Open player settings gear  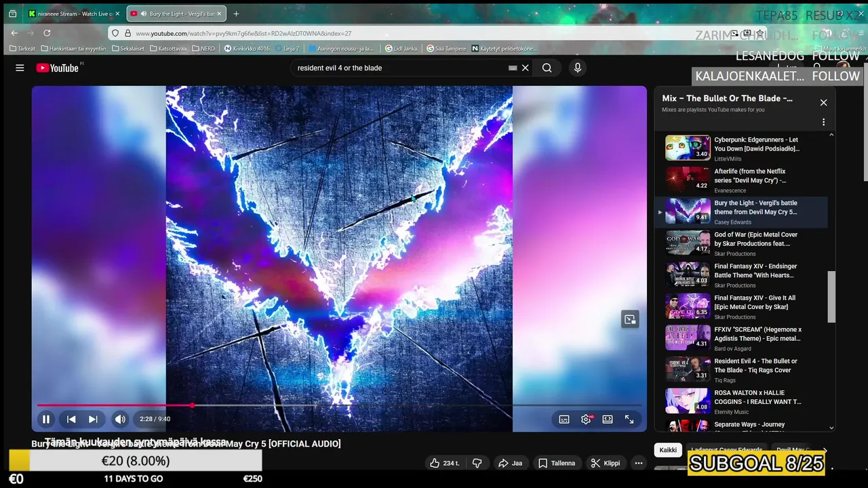pos(586,420)
